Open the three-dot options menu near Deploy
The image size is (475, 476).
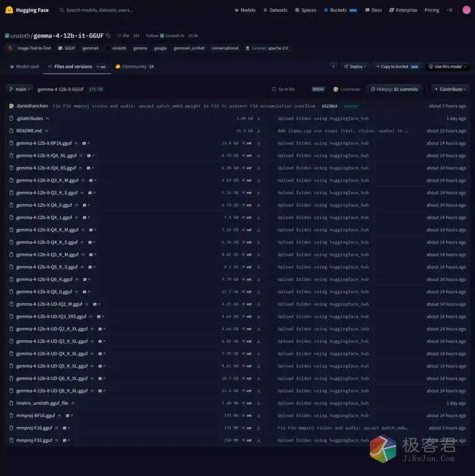(333, 66)
